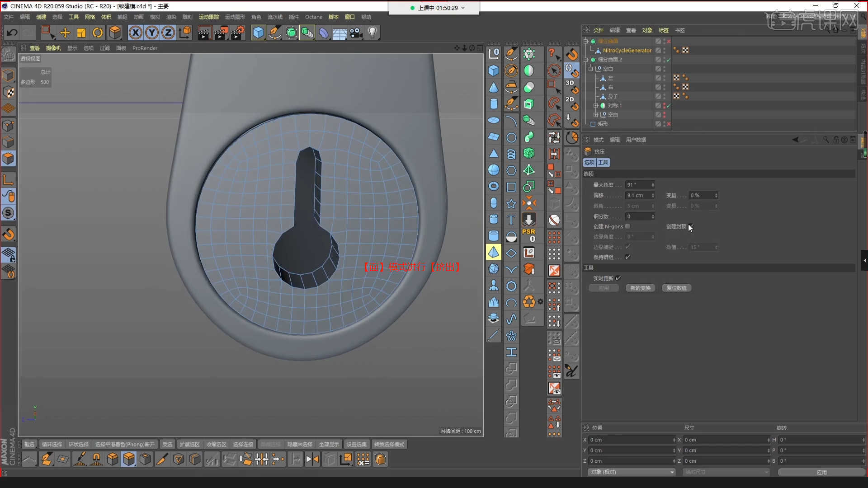Render the current view clapperboard icon
The image size is (868, 488).
pyautogui.click(x=204, y=33)
